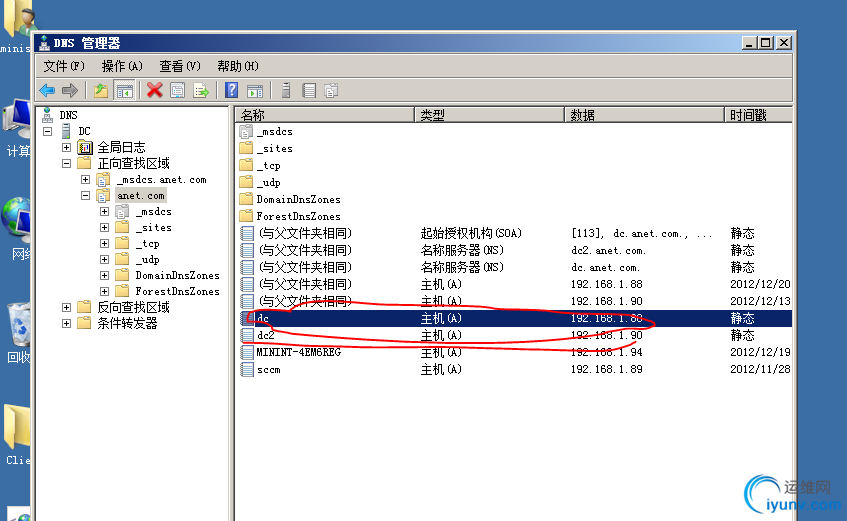Select _tcp folder in right list

268,165
